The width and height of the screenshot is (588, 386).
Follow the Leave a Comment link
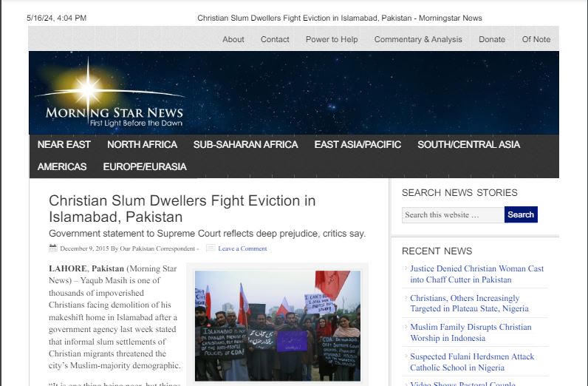point(242,248)
